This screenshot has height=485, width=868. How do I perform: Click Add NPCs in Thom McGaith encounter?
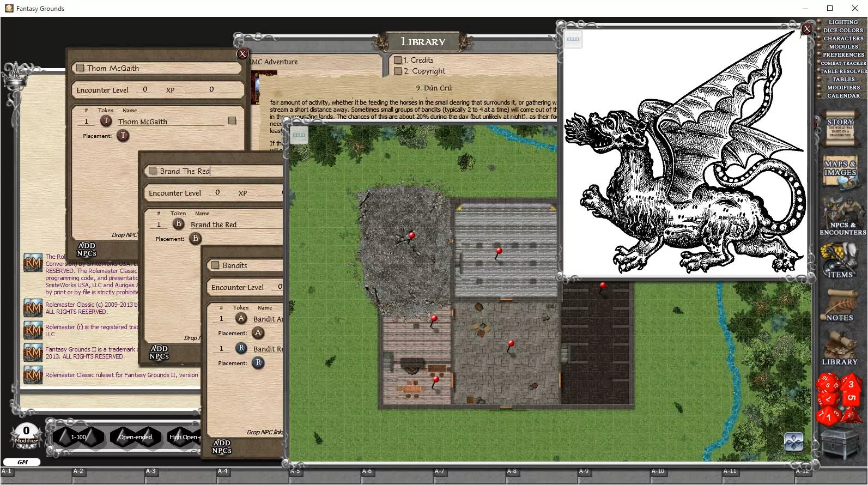[x=87, y=249]
